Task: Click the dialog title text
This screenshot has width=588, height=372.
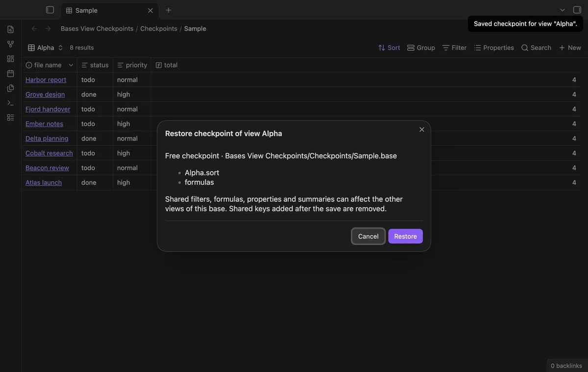Action: point(223,133)
